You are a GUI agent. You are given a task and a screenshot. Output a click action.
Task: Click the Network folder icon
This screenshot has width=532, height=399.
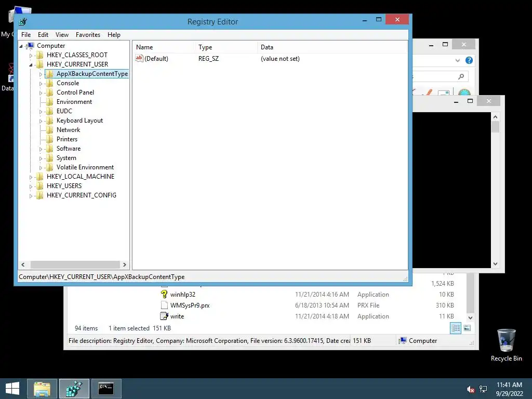click(x=49, y=129)
